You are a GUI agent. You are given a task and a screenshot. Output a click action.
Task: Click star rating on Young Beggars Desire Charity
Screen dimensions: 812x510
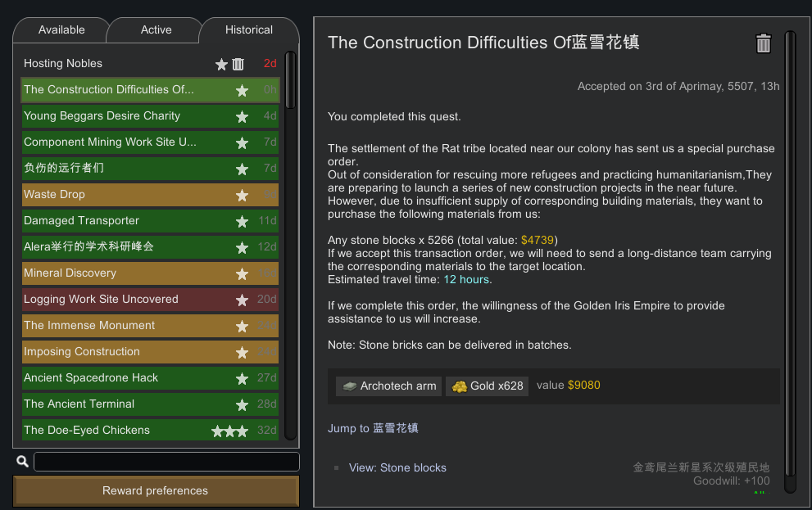click(242, 116)
